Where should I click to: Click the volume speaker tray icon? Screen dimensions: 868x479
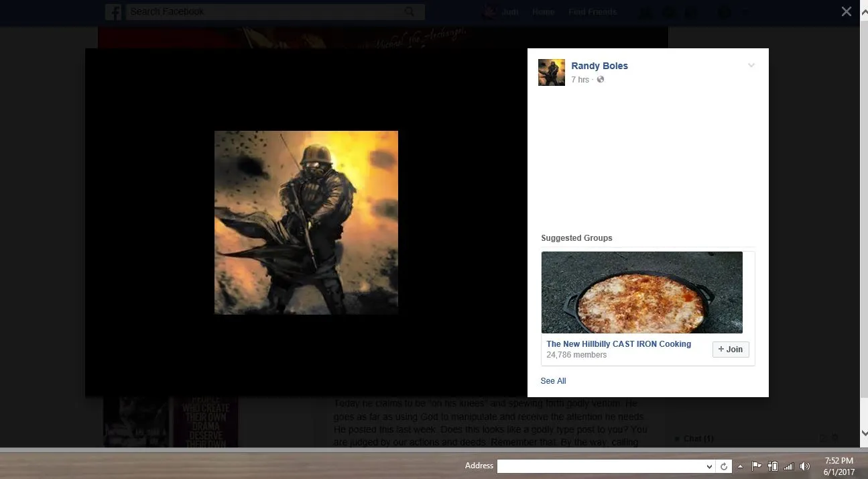tap(805, 466)
